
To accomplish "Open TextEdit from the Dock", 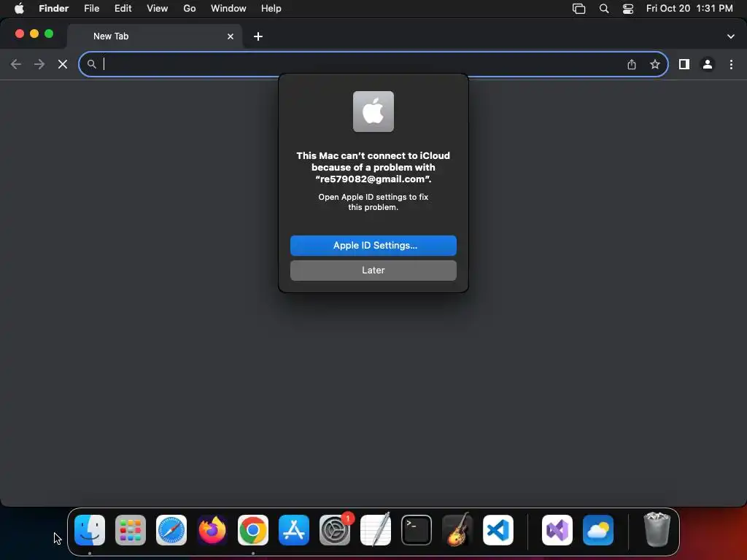I will click(x=376, y=530).
